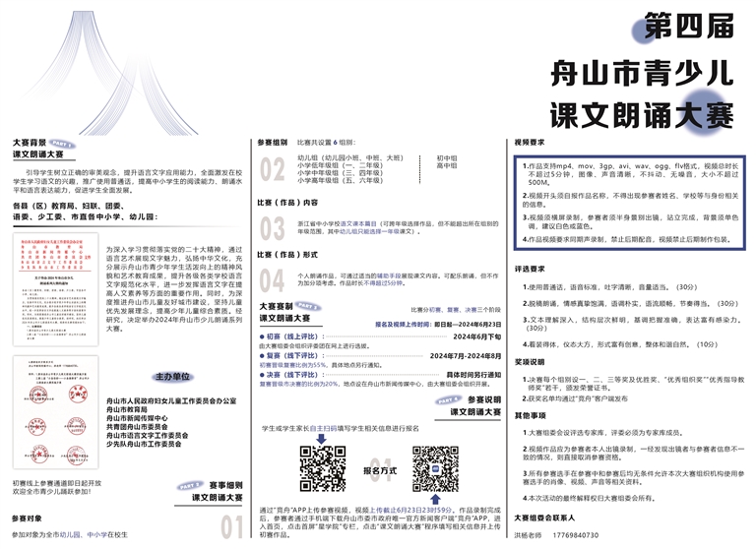
Task: Click the 少先队舟山市工作委员会 organizer line
Action: (x=144, y=444)
